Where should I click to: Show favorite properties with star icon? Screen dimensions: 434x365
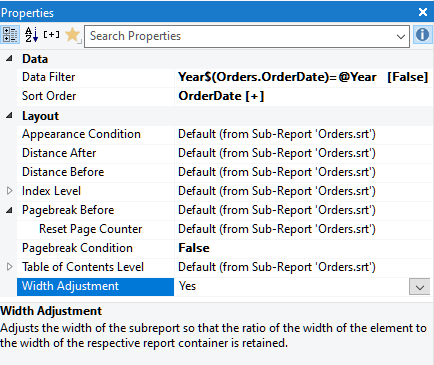[73, 35]
